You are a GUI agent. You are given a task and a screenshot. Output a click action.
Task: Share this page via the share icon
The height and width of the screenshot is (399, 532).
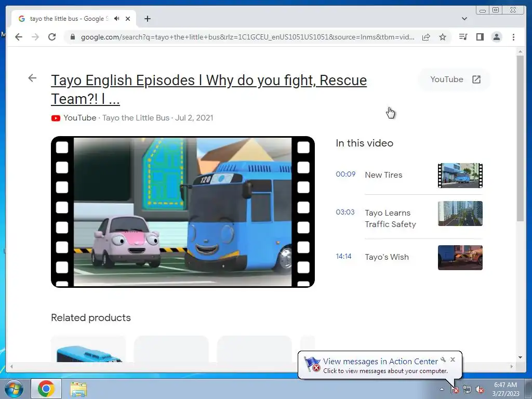pos(426,37)
